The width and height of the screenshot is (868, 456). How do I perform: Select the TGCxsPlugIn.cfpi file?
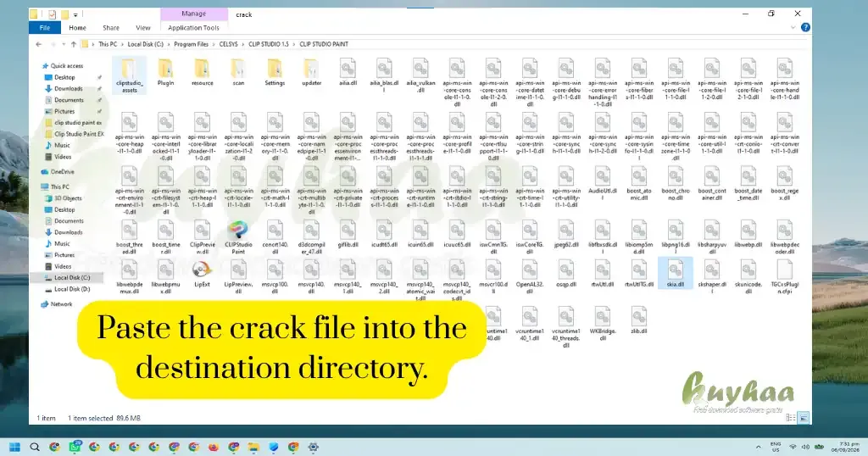[784, 276]
